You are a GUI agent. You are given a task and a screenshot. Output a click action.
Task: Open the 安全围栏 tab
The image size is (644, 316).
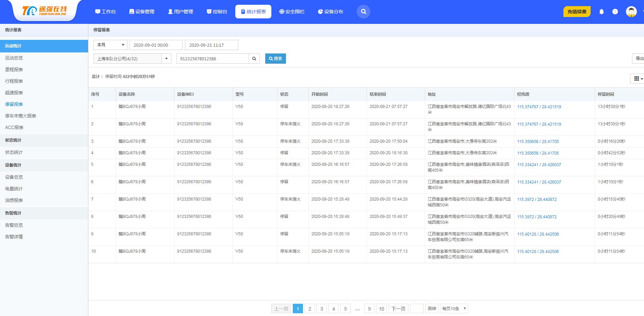click(292, 12)
